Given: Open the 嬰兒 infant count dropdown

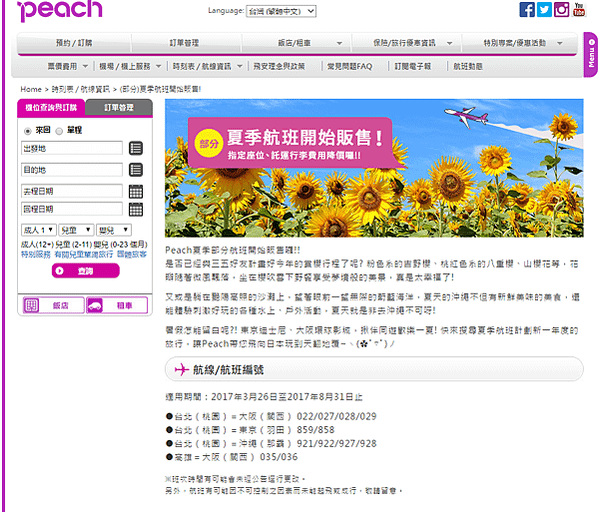Looking at the screenshot, I should (x=113, y=230).
